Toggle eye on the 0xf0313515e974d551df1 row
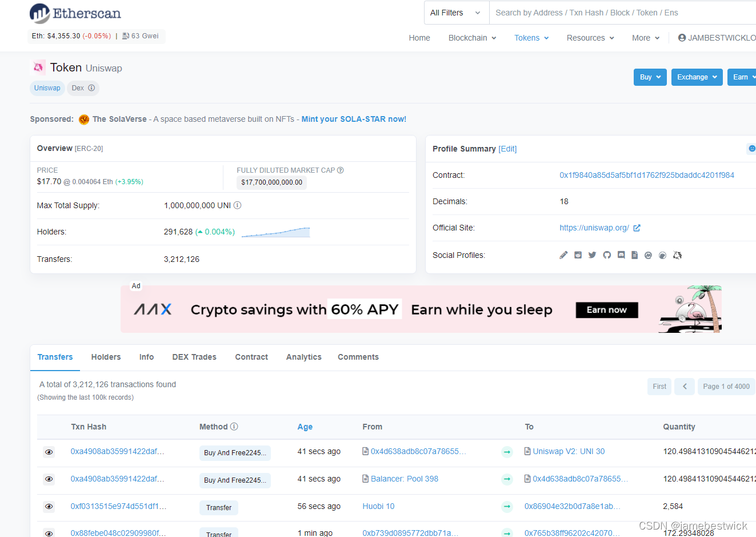This screenshot has height=537, width=756. pos(49,507)
